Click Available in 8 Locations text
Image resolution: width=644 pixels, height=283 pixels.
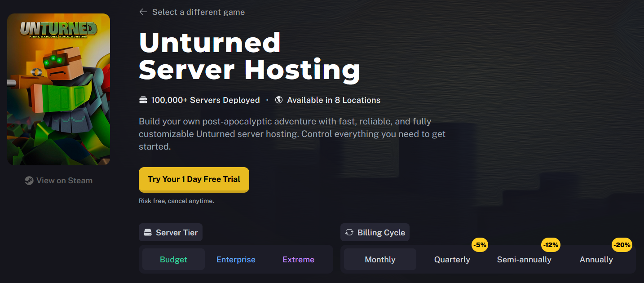coord(334,100)
